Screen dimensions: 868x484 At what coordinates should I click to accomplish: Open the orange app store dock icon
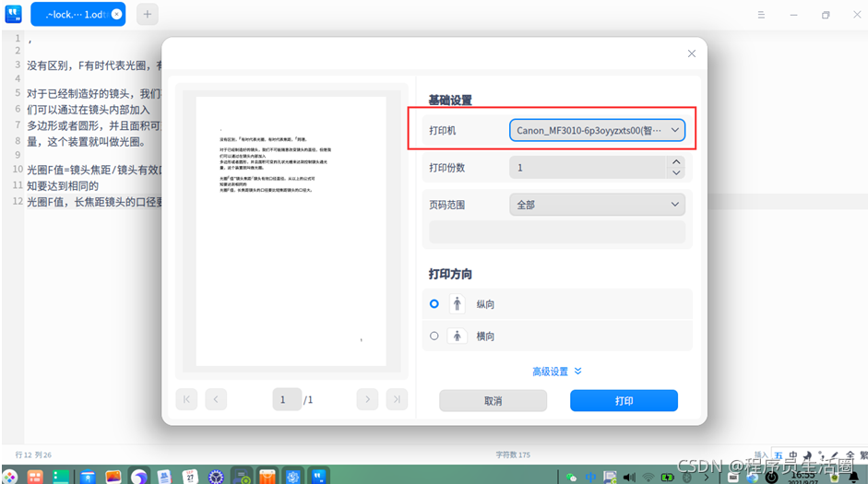[268, 477]
